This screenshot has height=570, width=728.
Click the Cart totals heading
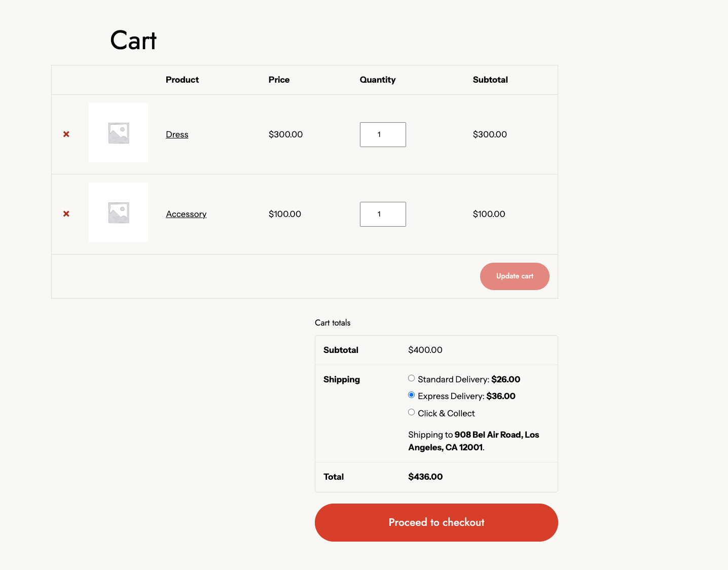333,323
